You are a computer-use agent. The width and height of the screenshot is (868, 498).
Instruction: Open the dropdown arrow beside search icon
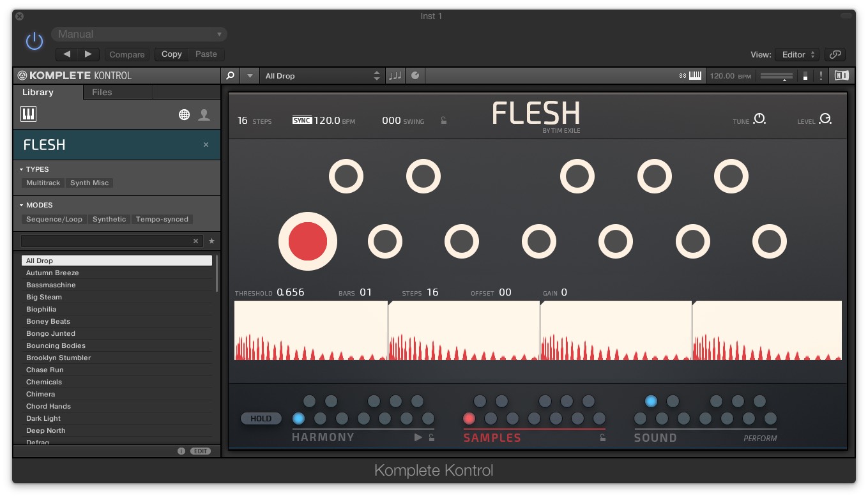(x=250, y=76)
